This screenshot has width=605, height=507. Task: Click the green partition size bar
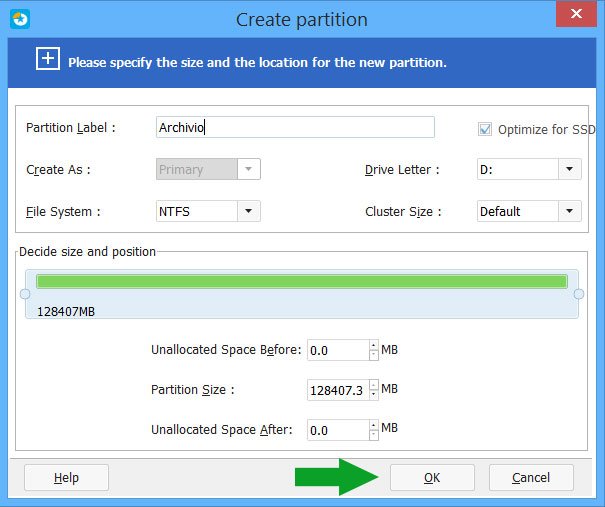click(302, 281)
